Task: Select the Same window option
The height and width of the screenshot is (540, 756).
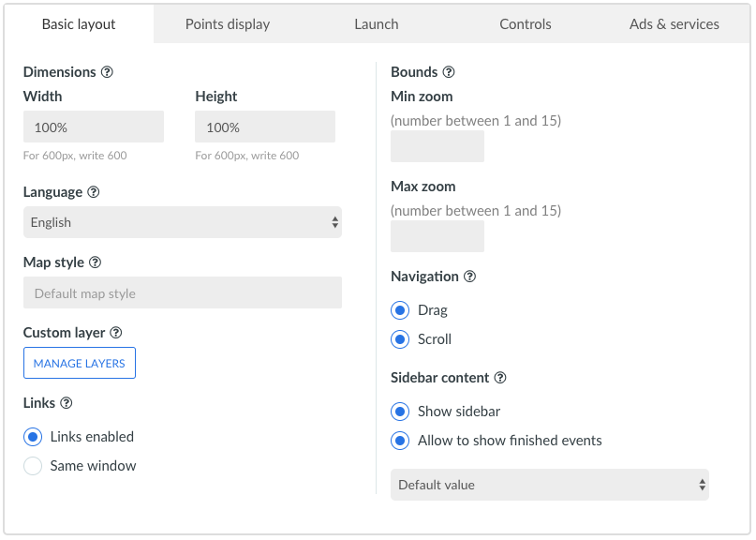Action: click(x=33, y=465)
